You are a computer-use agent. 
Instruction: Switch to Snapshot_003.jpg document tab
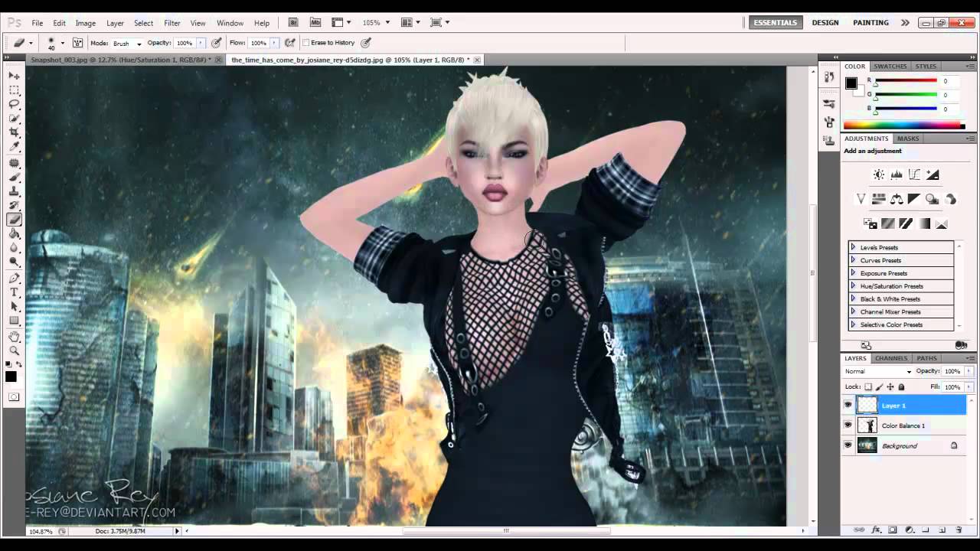point(121,60)
